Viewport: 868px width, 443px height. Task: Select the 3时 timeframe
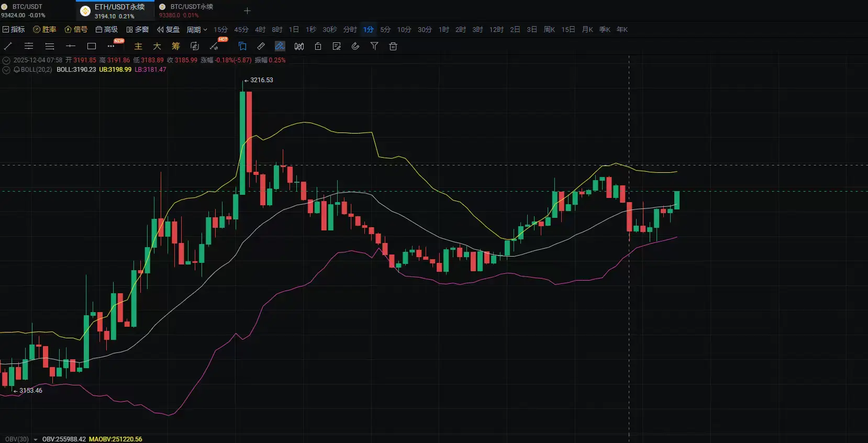[477, 30]
